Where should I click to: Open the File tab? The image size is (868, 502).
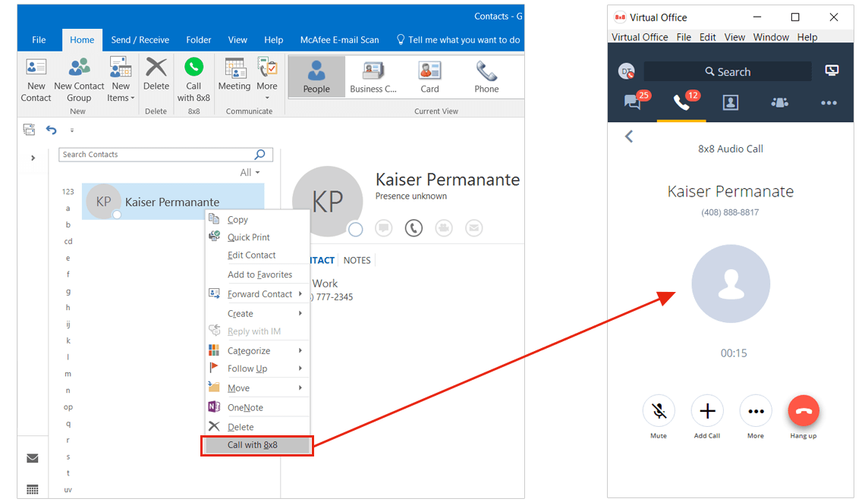(39, 40)
